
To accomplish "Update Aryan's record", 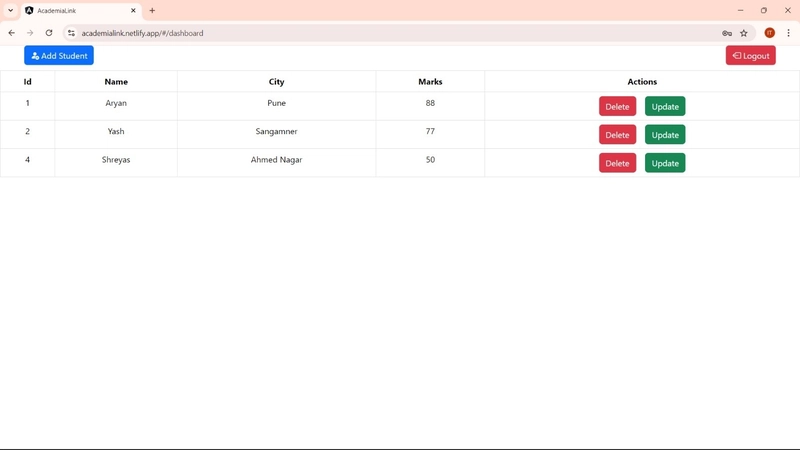I will tap(665, 107).
